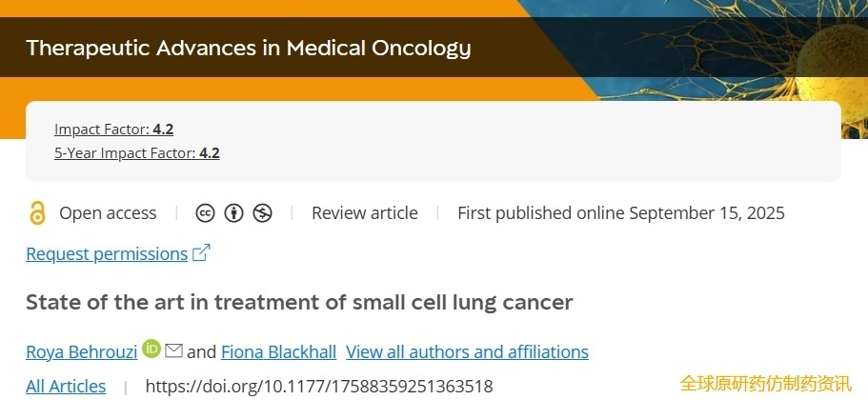Open author Fiona Blackhall's profile link
This screenshot has width=868, height=400.
point(278,351)
